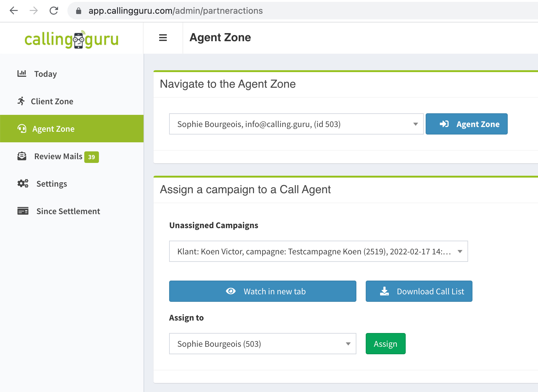Click the hamburger menu icon

tap(163, 38)
